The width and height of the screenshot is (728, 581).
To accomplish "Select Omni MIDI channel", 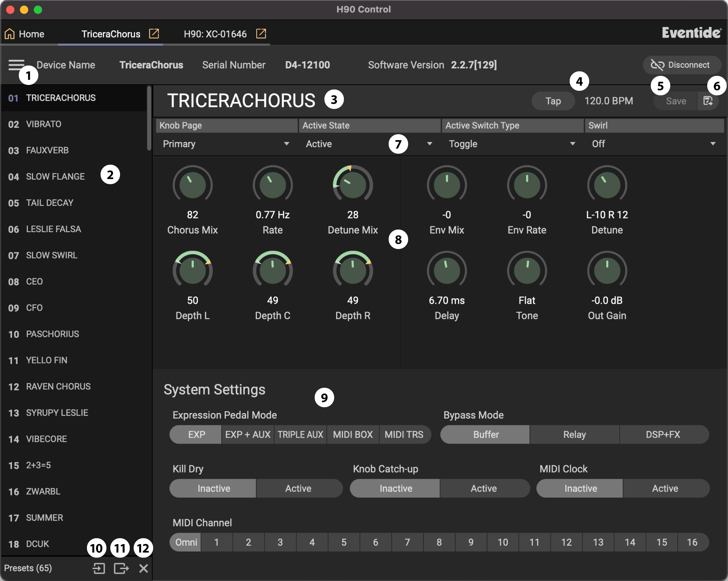I will [185, 542].
